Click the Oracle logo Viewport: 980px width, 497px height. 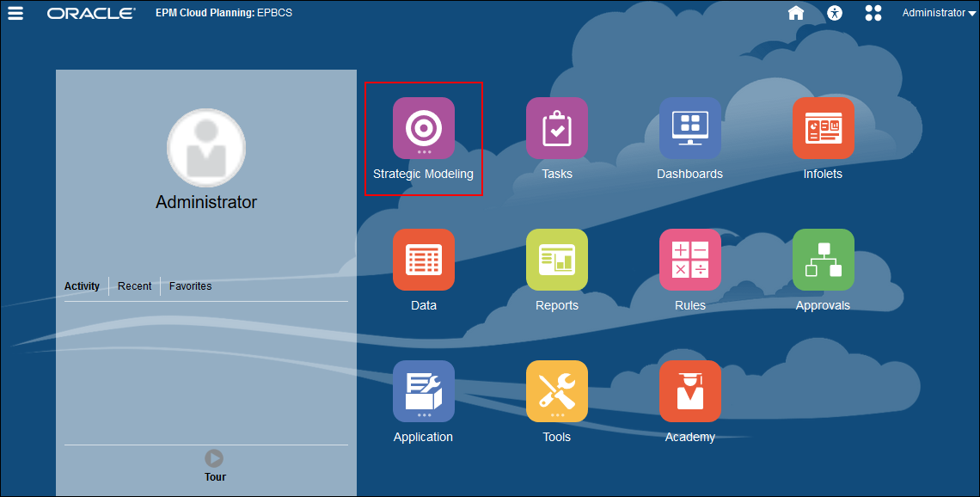pyautogui.click(x=91, y=13)
